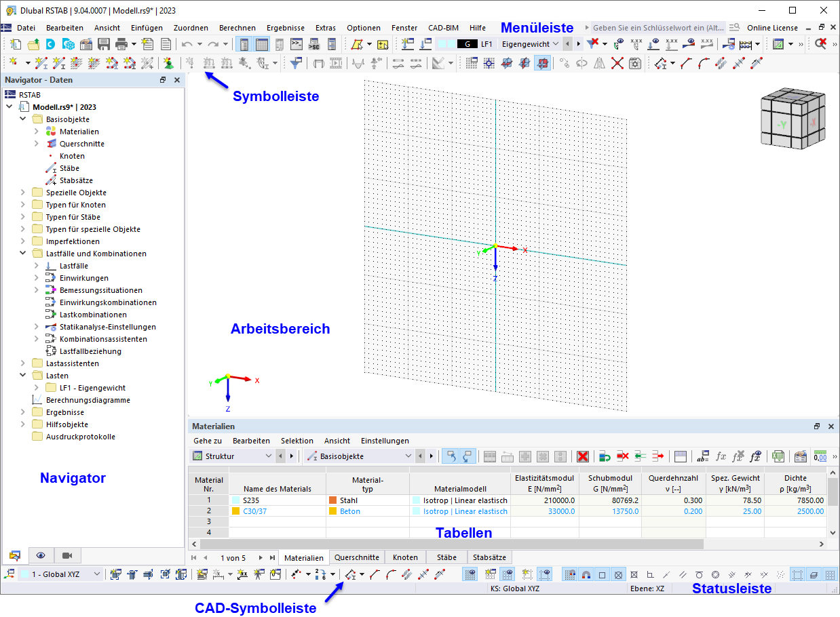Expand the Spezielle Objekte tree node
Image resolution: width=840 pixels, height=617 pixels.
pyautogui.click(x=22, y=193)
